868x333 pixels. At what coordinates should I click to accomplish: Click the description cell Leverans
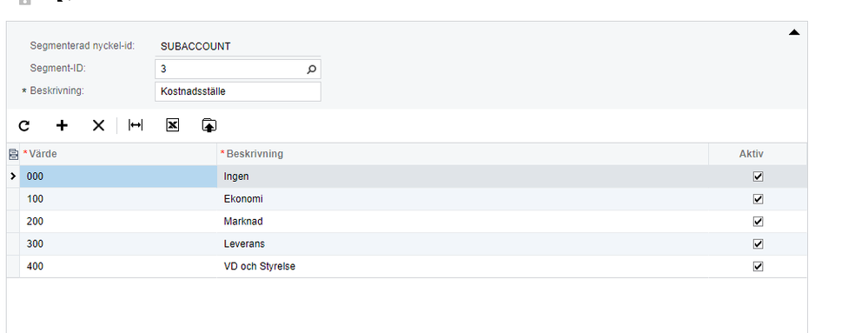coord(463,243)
